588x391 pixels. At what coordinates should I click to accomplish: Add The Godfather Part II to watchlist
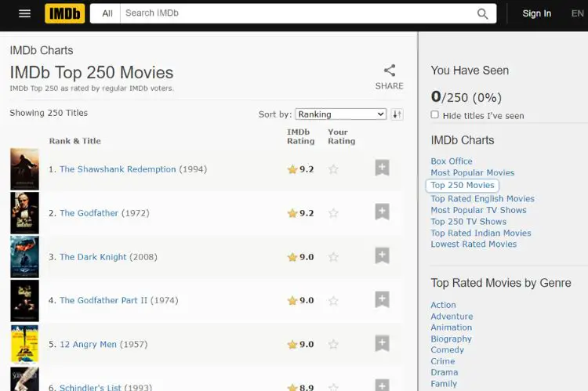coord(382,299)
